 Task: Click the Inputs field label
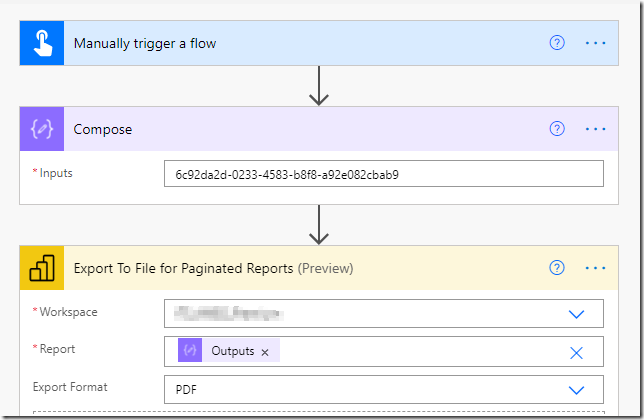56,173
